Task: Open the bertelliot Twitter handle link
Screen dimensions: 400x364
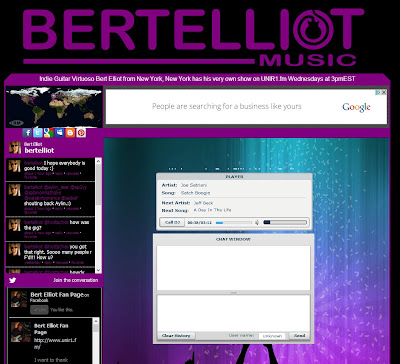Action: (39, 151)
